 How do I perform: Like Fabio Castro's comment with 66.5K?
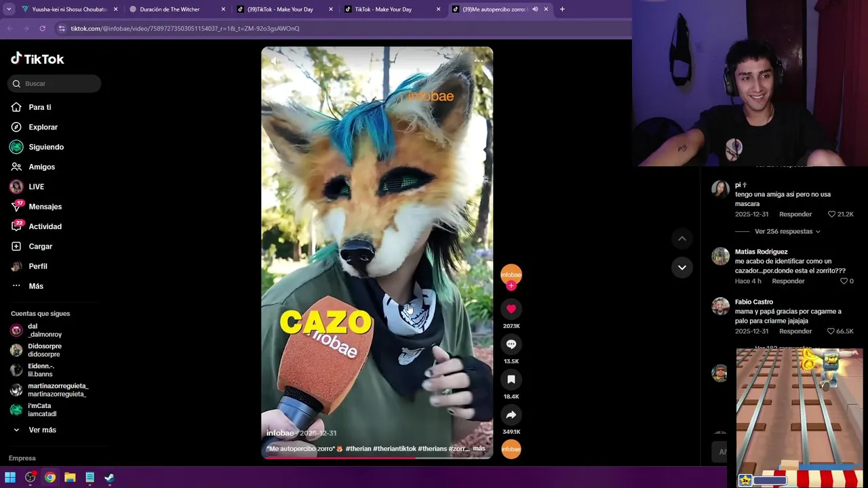point(832,331)
